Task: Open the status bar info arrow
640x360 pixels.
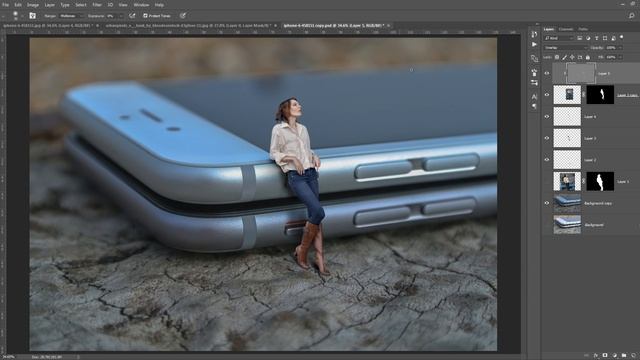Action: pyautogui.click(x=78, y=357)
